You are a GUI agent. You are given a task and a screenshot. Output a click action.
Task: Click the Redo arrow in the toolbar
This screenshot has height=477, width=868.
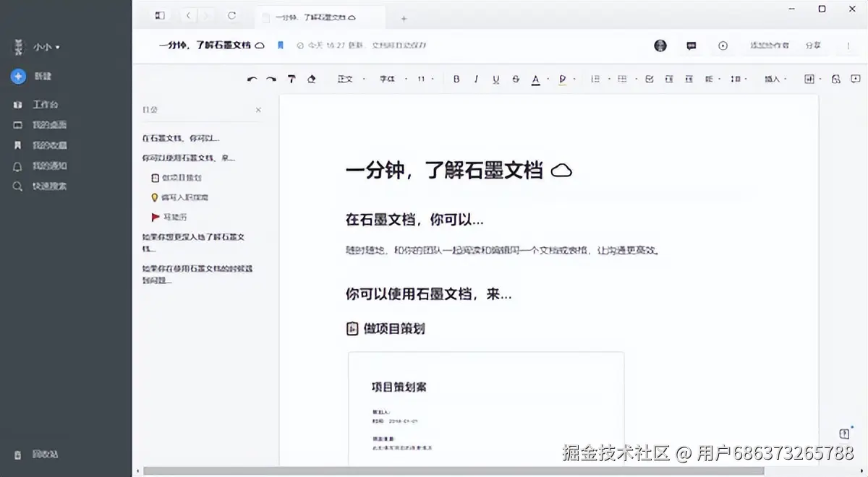pyautogui.click(x=271, y=79)
